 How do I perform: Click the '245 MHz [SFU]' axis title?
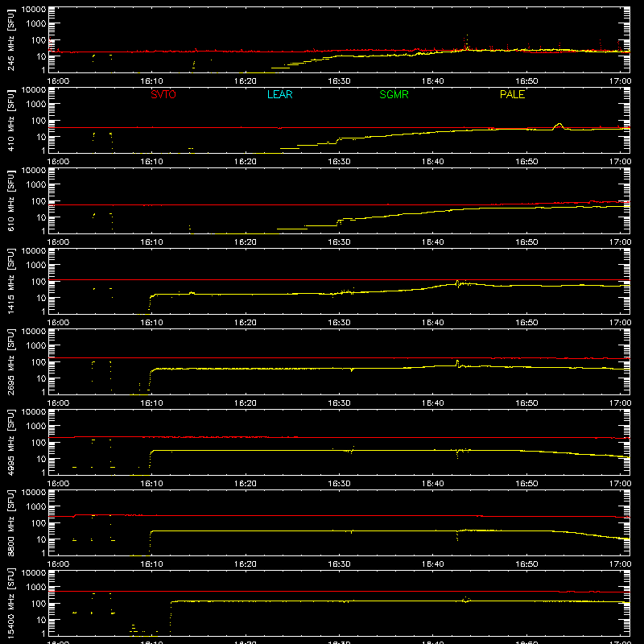10,39
